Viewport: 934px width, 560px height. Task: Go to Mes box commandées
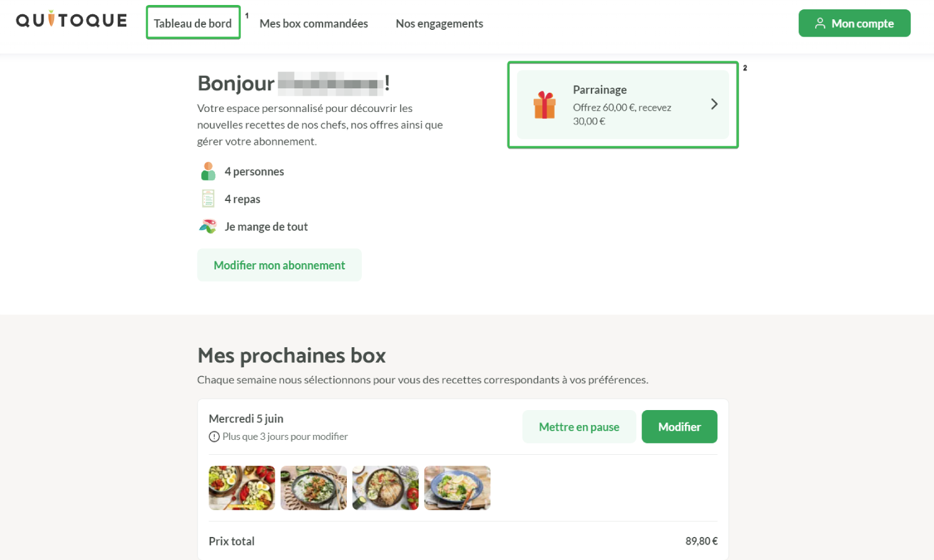click(x=314, y=23)
